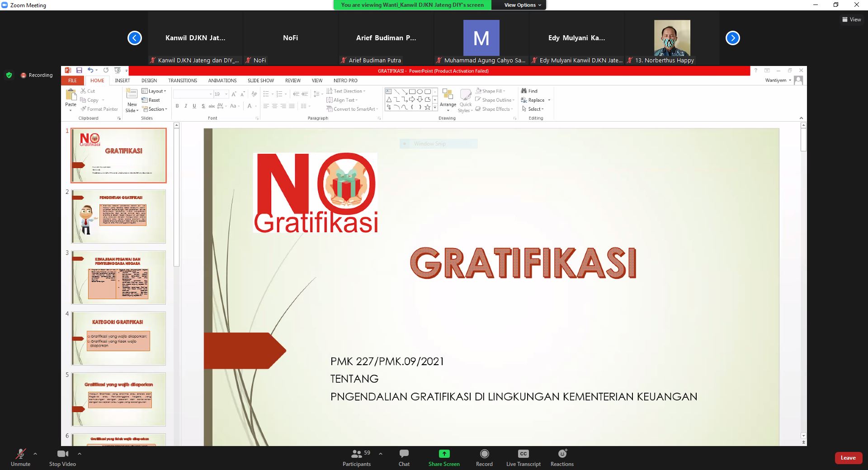This screenshot has height=470, width=868.
Task: Click the Undo arrow in quick access toolbar
Action: pyautogui.click(x=90, y=70)
